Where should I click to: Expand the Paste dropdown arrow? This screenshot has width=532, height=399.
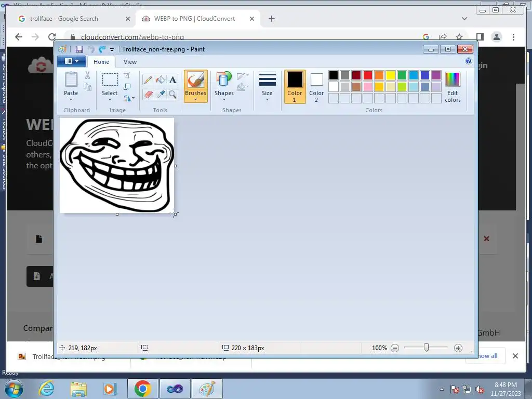pos(71,99)
